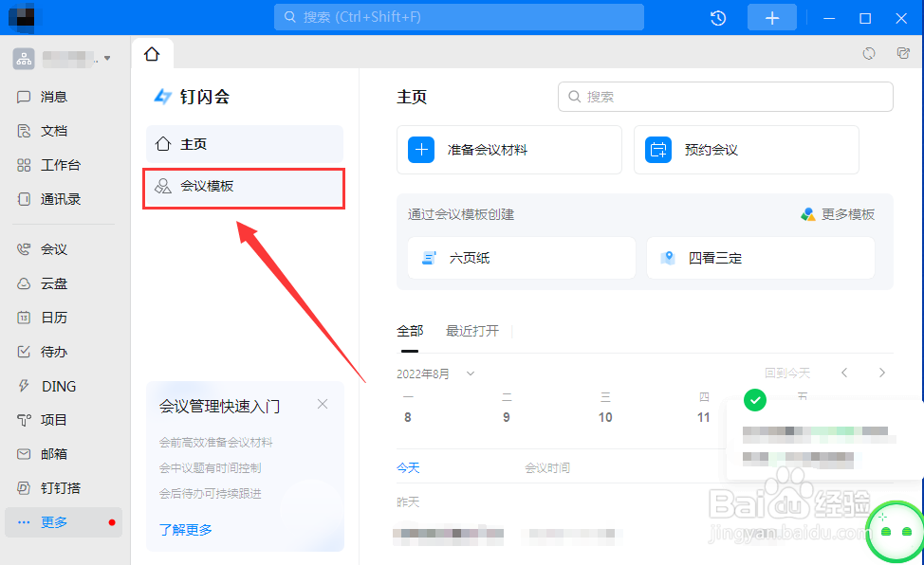Select 会议模板 in 钉闪会 menu

(244, 188)
